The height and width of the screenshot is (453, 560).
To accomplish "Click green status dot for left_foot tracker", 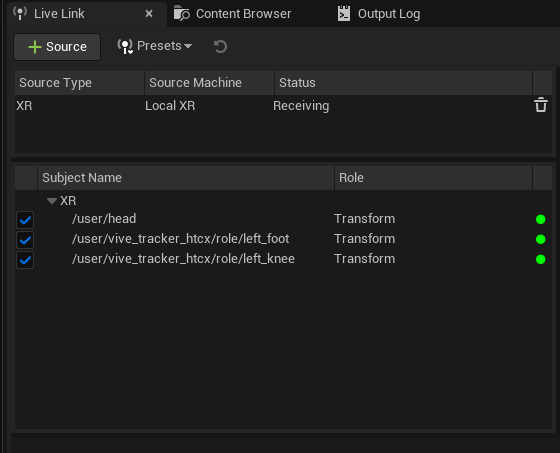I will coord(540,239).
